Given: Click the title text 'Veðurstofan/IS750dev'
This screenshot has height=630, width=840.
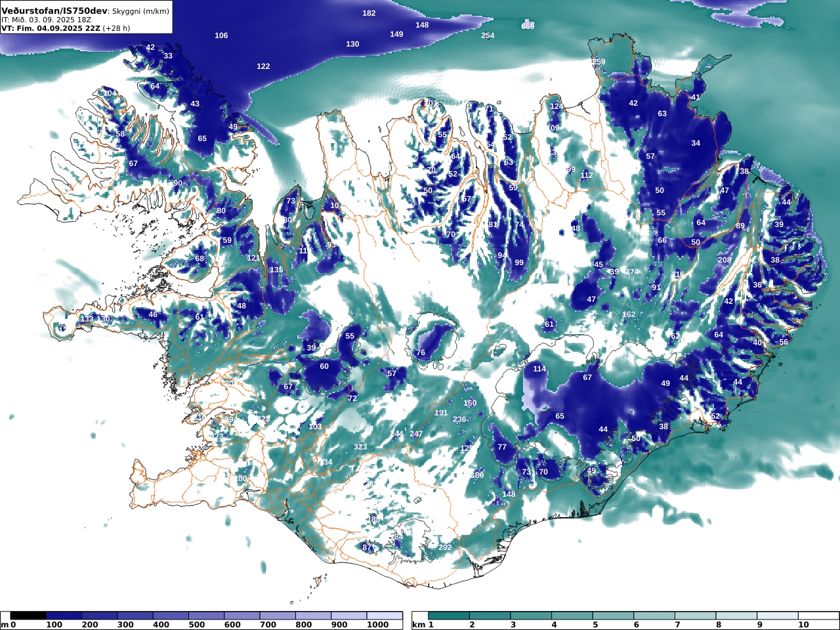Looking at the screenshot, I should [54, 11].
